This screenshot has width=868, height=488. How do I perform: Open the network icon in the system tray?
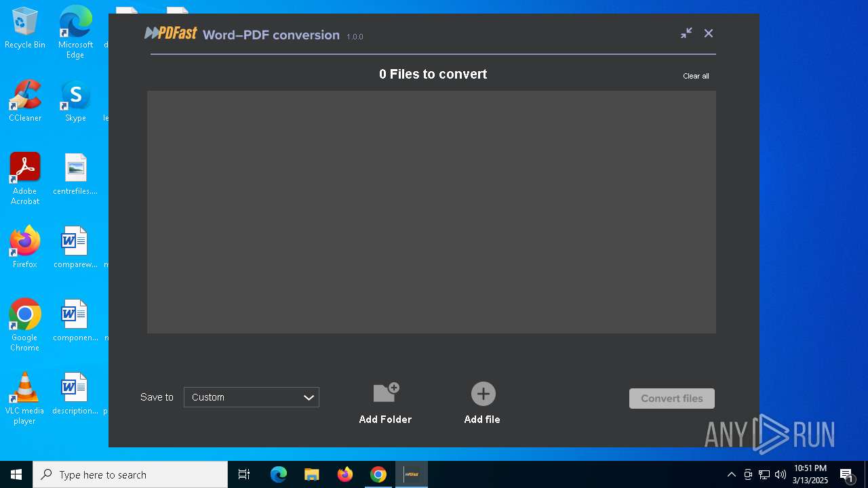click(764, 474)
